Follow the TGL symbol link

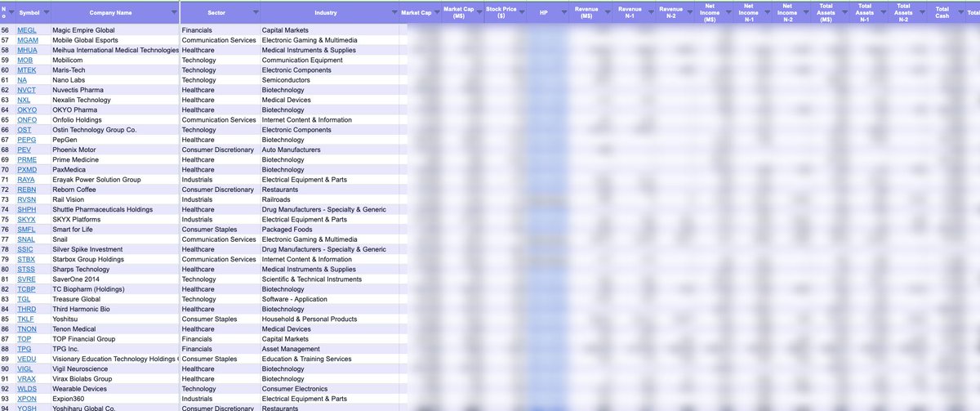point(24,299)
